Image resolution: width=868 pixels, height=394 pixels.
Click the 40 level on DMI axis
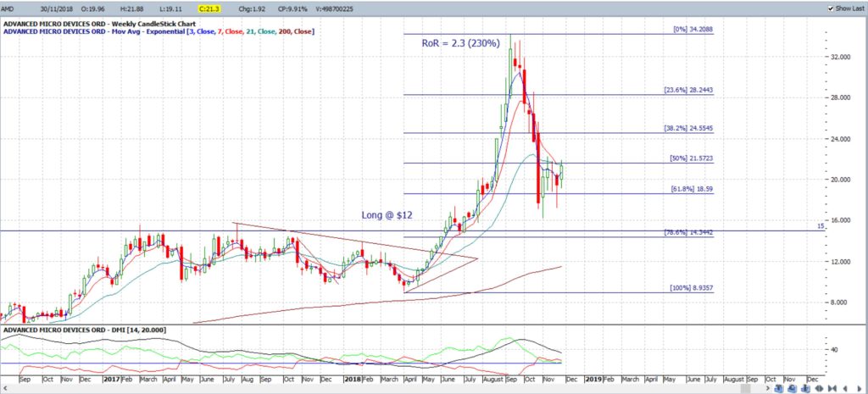click(x=833, y=350)
